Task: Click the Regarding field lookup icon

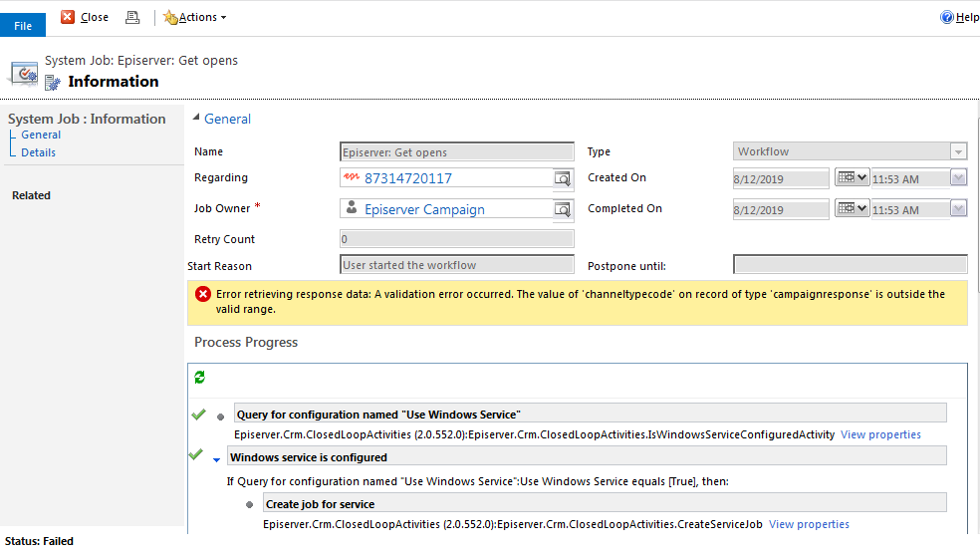Action: pyautogui.click(x=563, y=178)
